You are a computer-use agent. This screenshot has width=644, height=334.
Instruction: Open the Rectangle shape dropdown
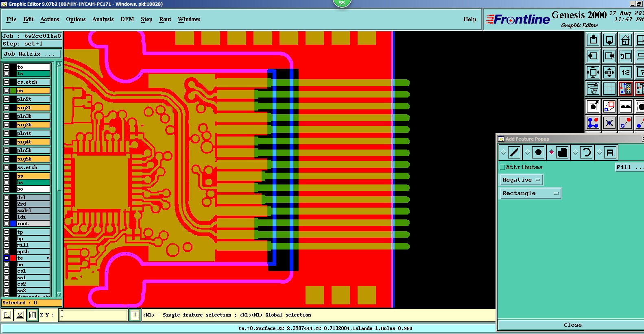coord(530,193)
